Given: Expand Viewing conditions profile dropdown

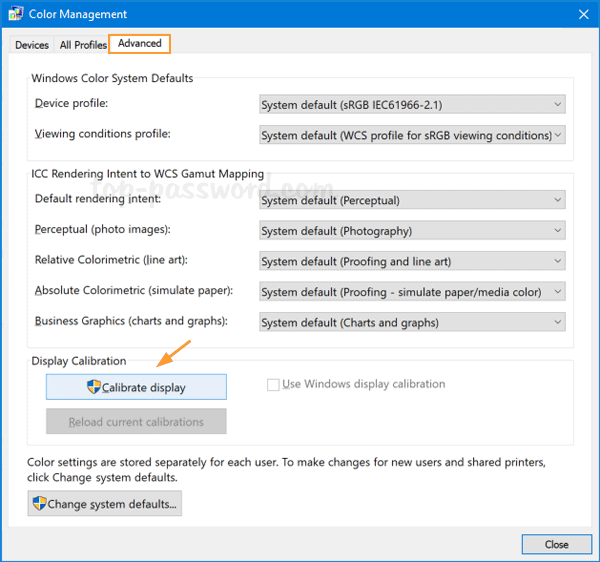Looking at the screenshot, I should [x=412, y=135].
